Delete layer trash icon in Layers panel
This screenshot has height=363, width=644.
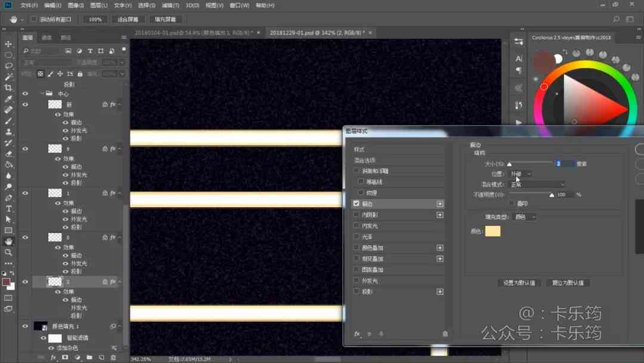(113, 358)
